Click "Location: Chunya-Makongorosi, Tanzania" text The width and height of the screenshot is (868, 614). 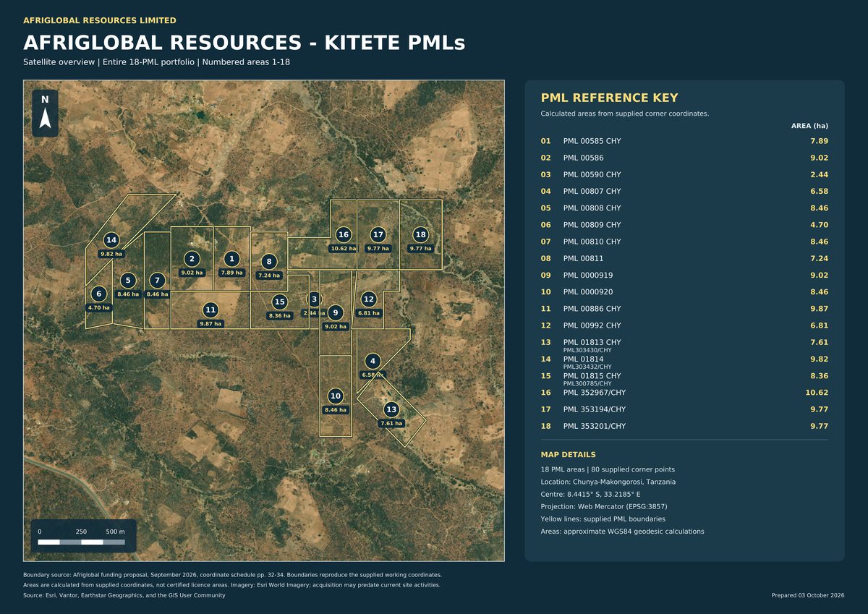[608, 482]
